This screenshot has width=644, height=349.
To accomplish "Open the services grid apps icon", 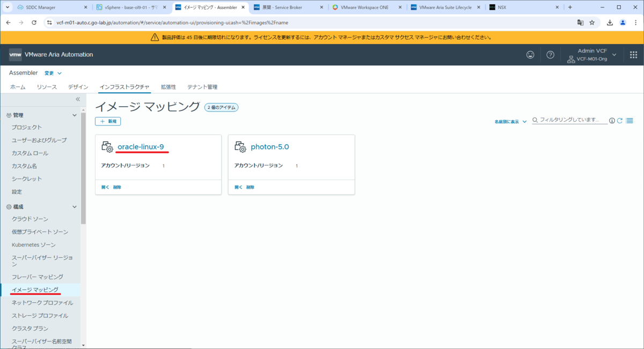I will [x=633, y=55].
